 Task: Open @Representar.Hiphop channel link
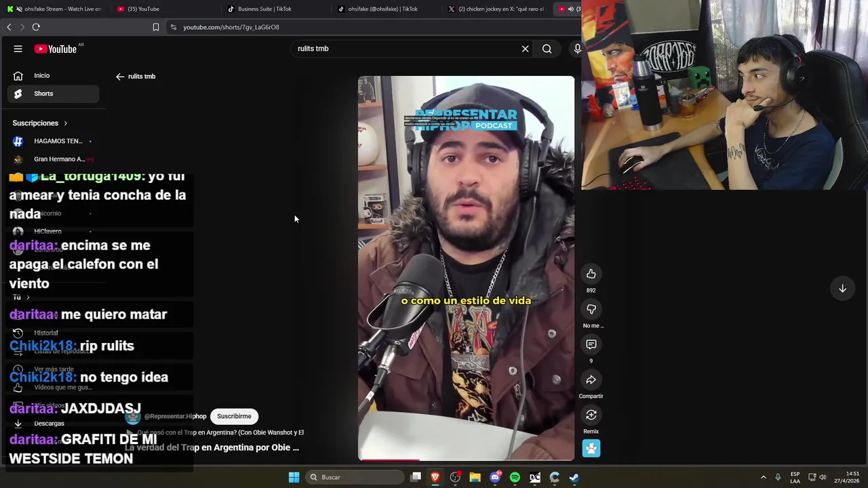click(x=175, y=416)
